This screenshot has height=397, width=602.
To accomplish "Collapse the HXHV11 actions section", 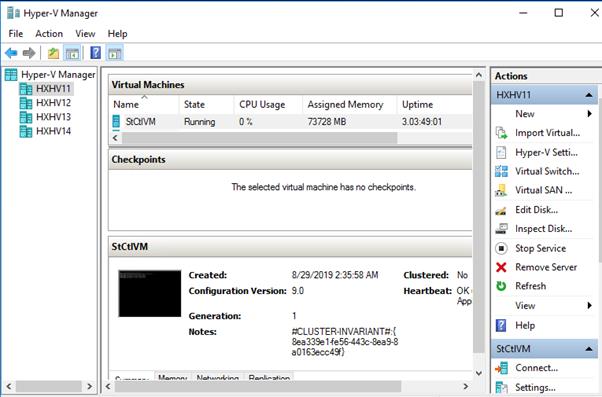I will [x=589, y=95].
